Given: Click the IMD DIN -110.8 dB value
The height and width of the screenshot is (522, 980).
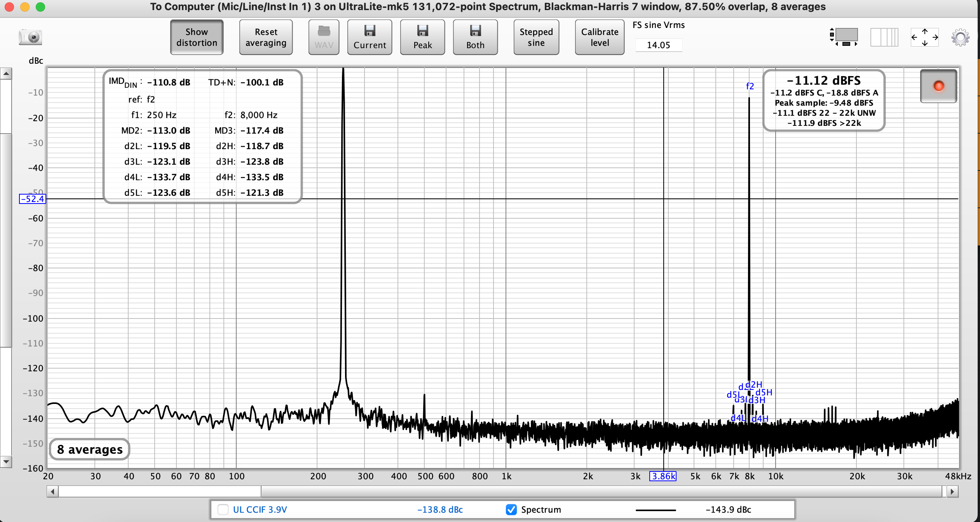Looking at the screenshot, I should click(169, 82).
